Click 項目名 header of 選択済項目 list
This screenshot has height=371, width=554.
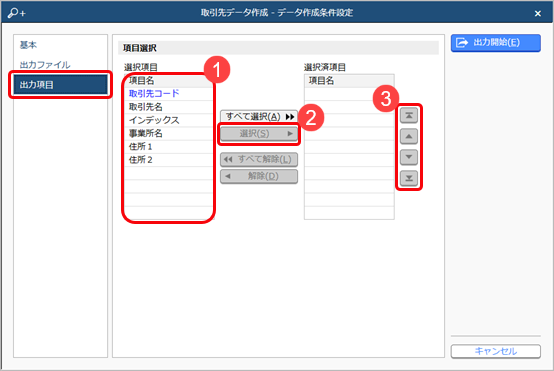pos(349,81)
